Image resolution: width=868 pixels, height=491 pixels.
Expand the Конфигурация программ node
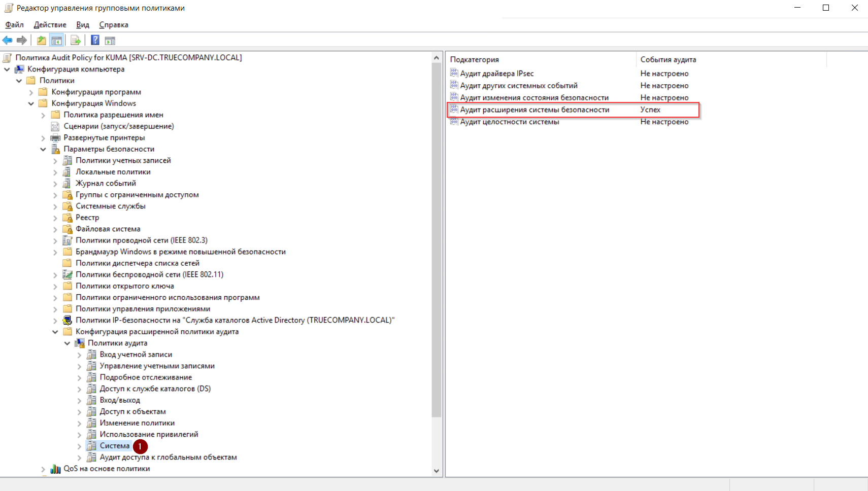pos(31,92)
